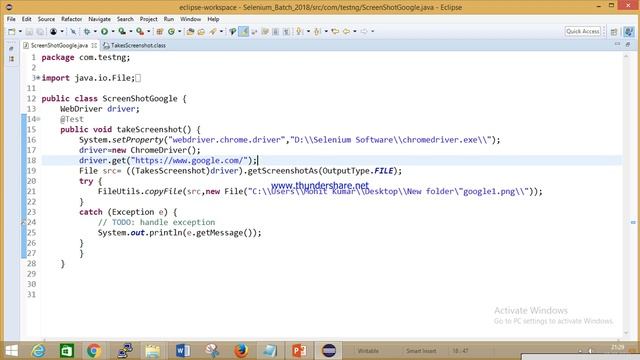Click the Debug bug icon
The width and height of the screenshot is (640, 360).
pos(87,31)
